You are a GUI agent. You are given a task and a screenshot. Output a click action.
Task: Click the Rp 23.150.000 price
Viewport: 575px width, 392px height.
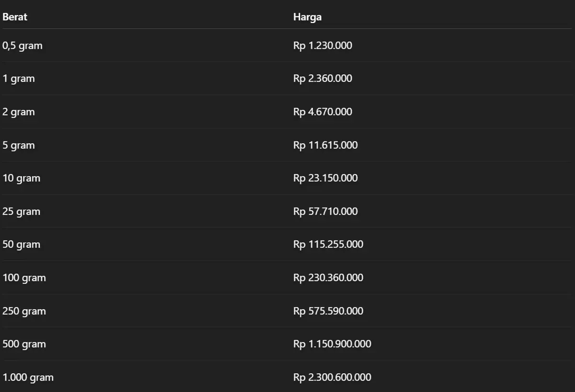[x=325, y=178]
